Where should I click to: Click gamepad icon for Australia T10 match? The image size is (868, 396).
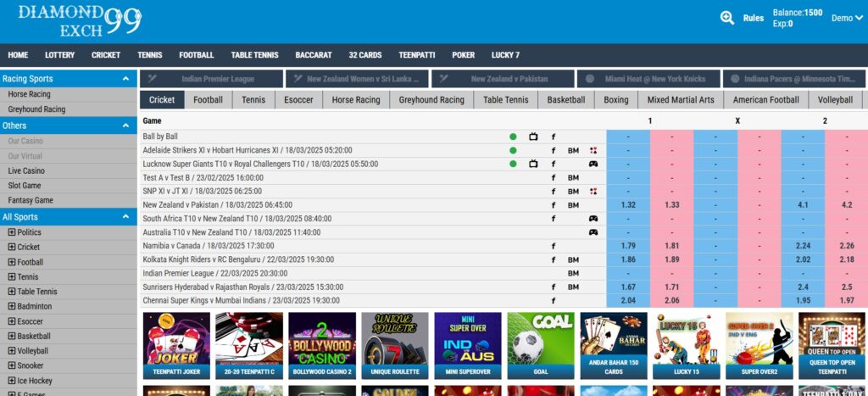point(593,232)
